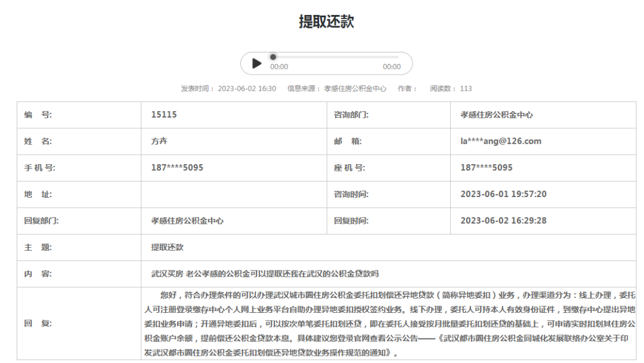Play the audio using the play button
Viewport: 644px width, 363px height.
257,63
